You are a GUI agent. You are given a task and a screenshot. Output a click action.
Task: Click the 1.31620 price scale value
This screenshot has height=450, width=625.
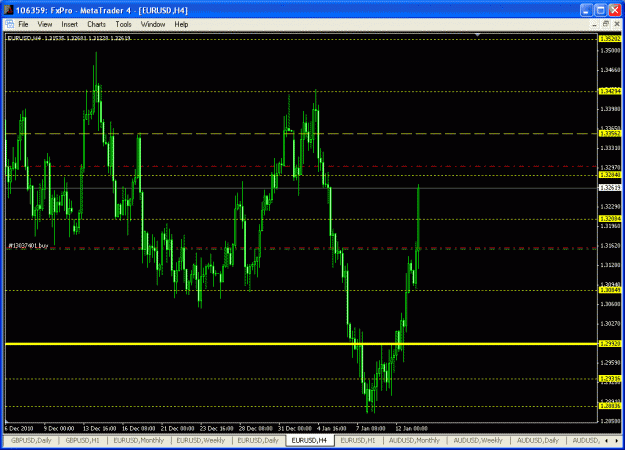click(x=610, y=246)
